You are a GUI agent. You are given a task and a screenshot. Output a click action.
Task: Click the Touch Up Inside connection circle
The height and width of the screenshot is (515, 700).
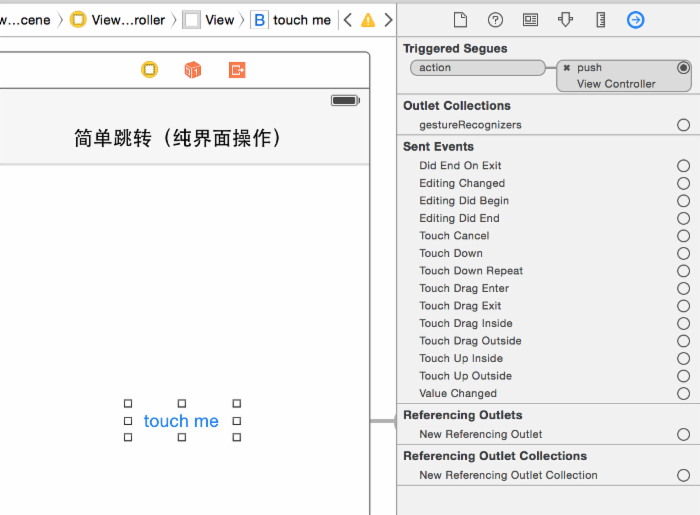coord(683,358)
